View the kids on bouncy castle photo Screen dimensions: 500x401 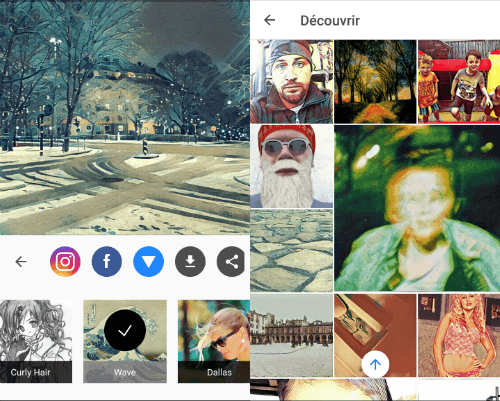click(x=459, y=82)
